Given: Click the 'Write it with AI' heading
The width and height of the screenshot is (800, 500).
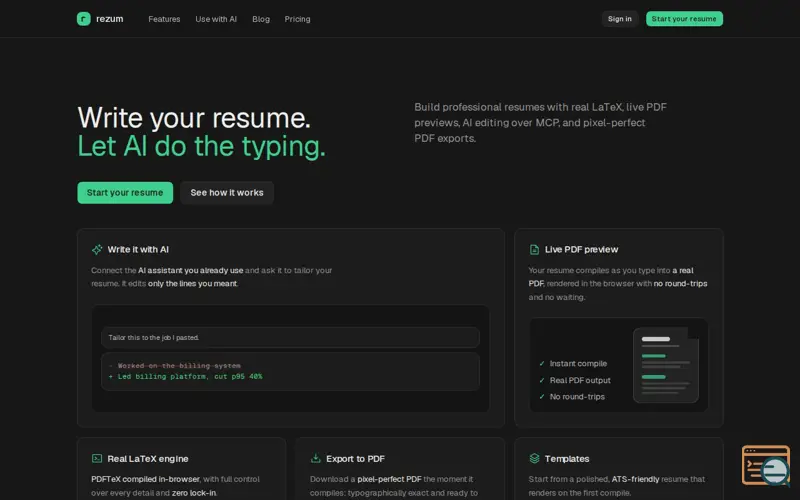Looking at the screenshot, I should [138, 249].
